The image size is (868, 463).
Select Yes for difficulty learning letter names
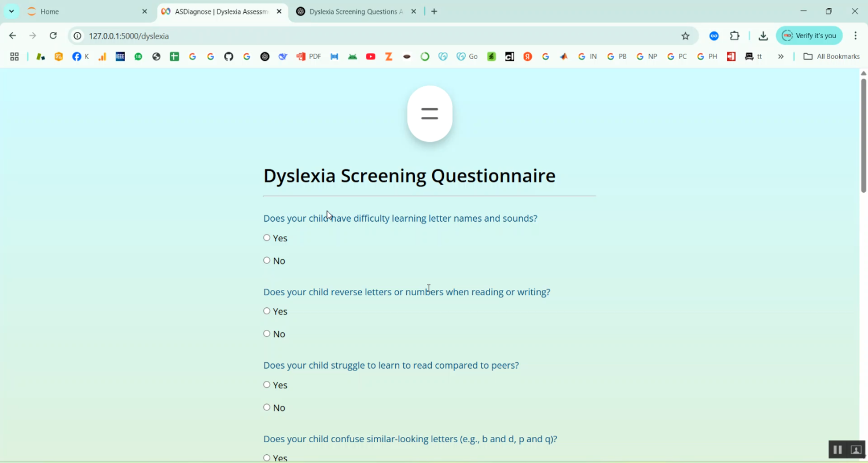[x=267, y=238]
